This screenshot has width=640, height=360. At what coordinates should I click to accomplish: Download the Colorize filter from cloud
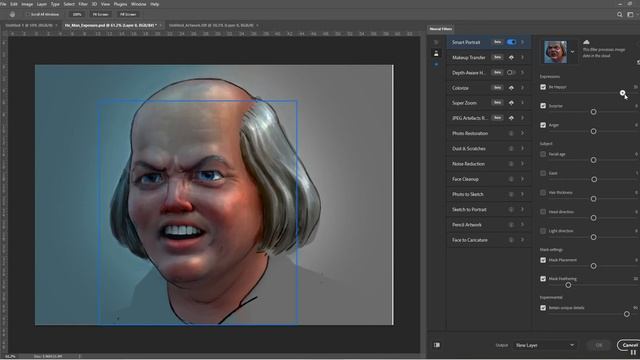coord(511,88)
